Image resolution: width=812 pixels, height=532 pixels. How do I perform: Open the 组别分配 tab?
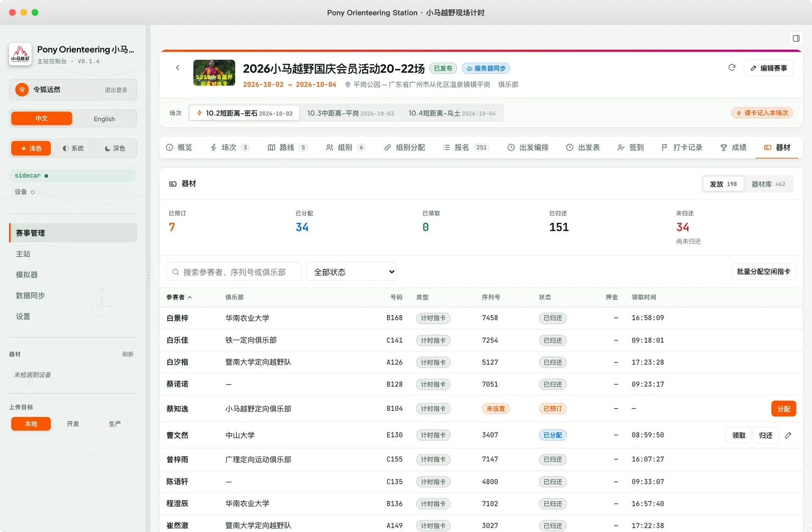pyautogui.click(x=405, y=147)
